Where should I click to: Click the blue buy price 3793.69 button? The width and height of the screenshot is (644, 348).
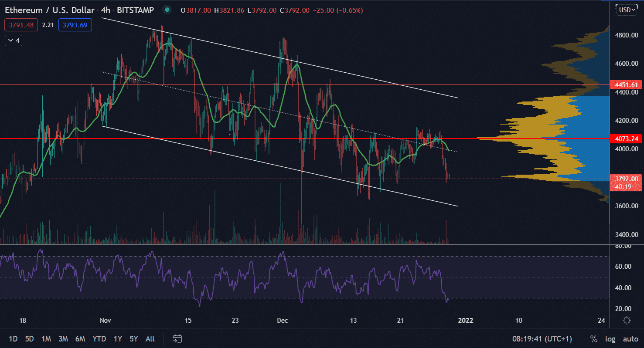point(75,25)
